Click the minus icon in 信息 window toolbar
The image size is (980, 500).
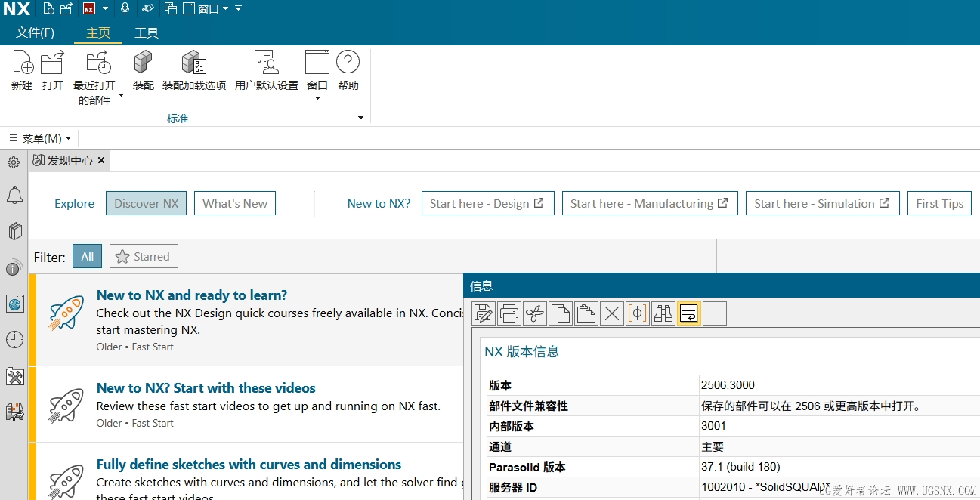pyautogui.click(x=715, y=313)
